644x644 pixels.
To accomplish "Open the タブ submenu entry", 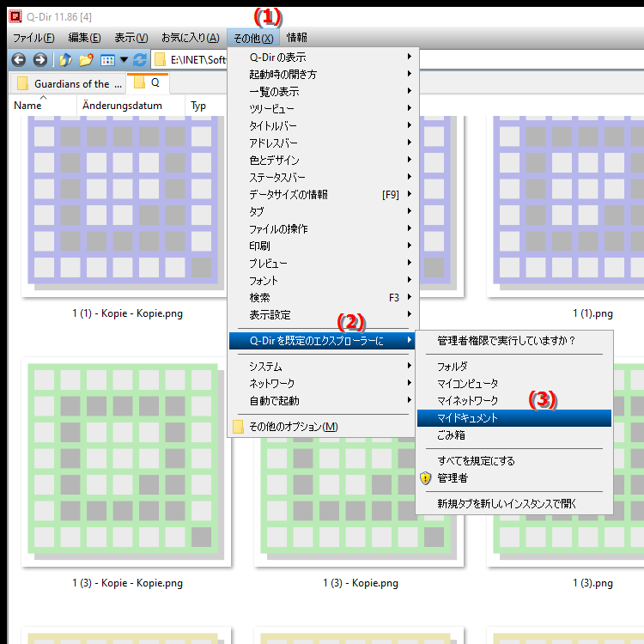I will click(x=322, y=211).
